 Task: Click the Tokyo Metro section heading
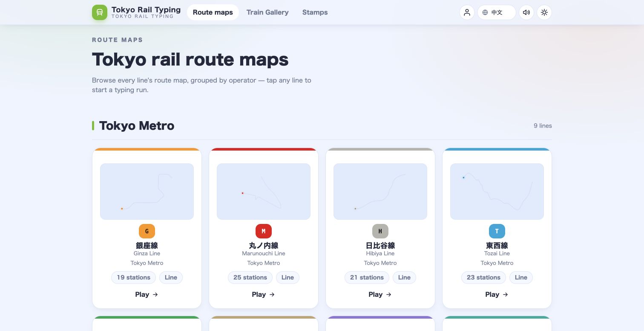(x=137, y=125)
